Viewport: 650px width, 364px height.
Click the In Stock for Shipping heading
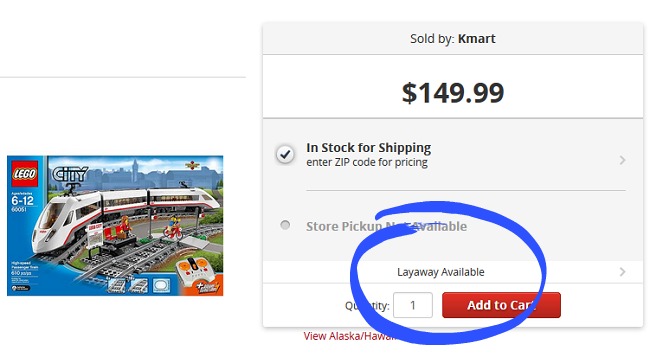pyautogui.click(x=369, y=148)
